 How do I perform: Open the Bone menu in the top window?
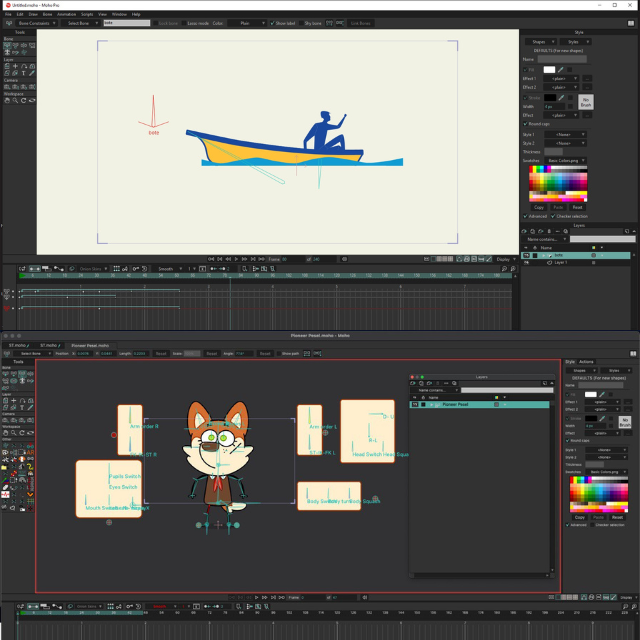click(47, 14)
